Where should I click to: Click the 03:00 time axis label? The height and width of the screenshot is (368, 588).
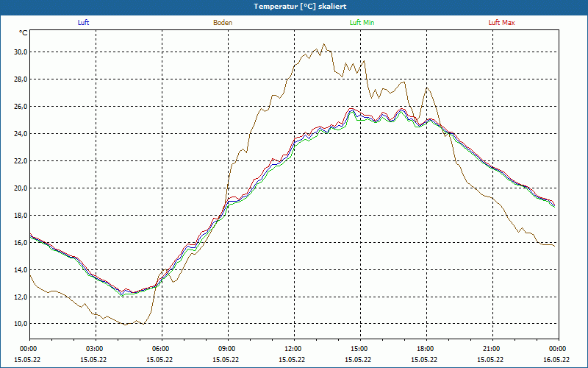click(x=96, y=349)
